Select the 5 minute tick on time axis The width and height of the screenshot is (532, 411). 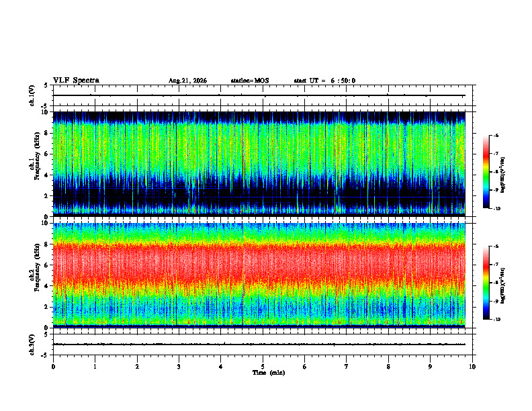263,367
